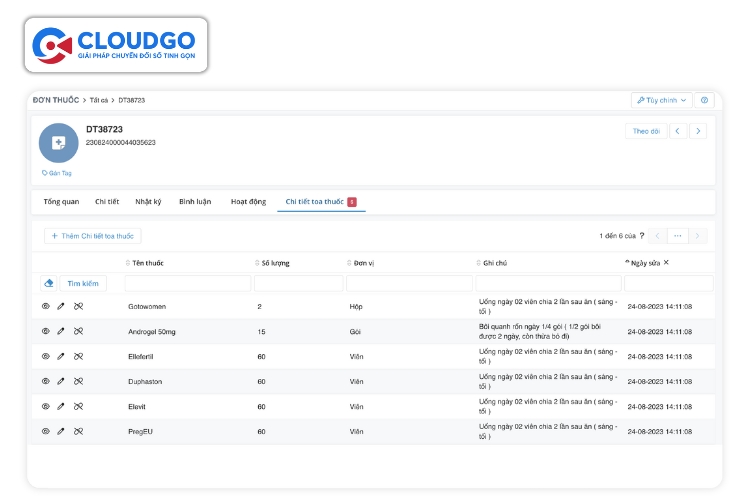Click the Tên thuốc filter input field
Screen dimensions: 750x500
(x=187, y=284)
